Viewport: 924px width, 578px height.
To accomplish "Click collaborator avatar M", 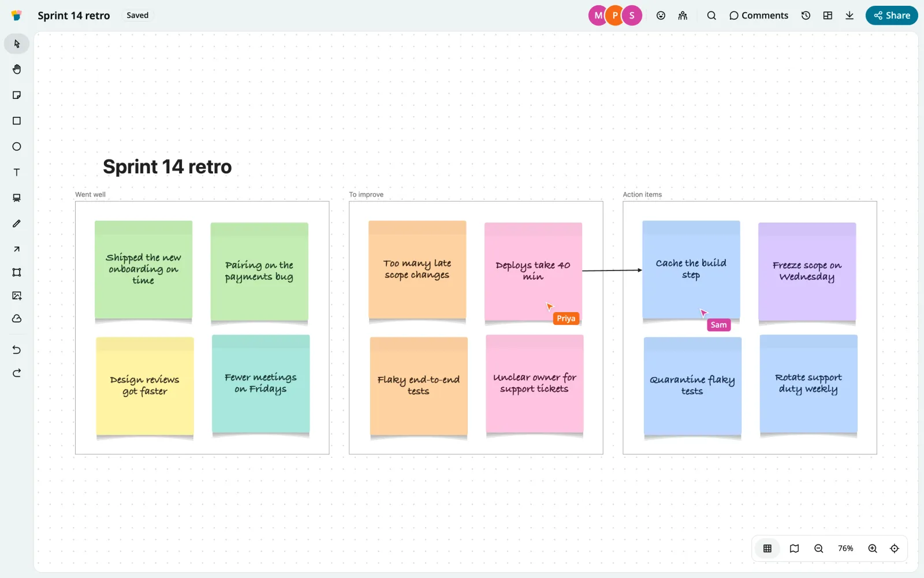I will click(598, 16).
